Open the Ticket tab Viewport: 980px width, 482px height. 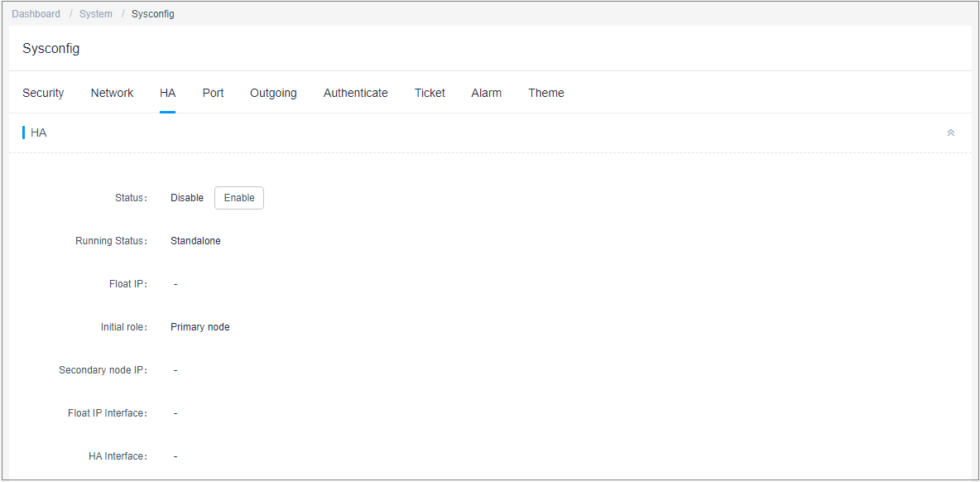coord(430,93)
